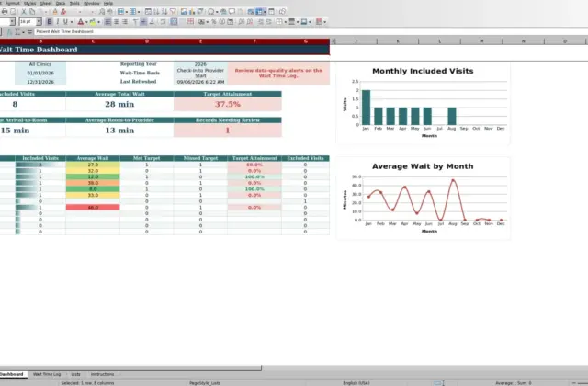Open the Background Color dropdown arrow
This screenshot has height=386, width=588.
[98, 22]
